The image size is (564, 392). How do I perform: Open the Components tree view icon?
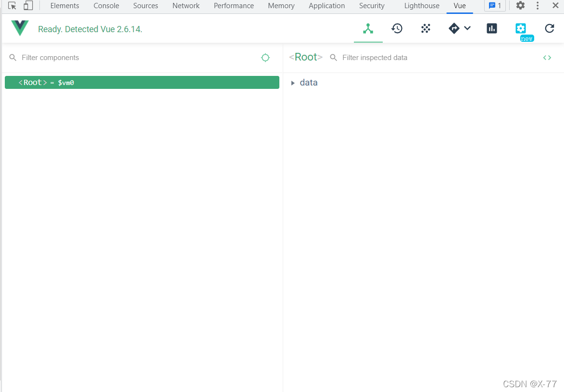click(368, 28)
